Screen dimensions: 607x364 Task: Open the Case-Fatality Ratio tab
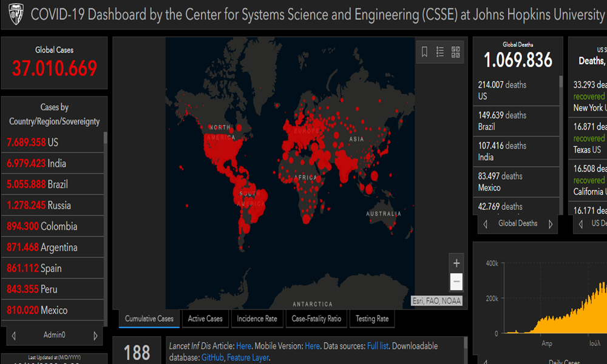coord(316,318)
